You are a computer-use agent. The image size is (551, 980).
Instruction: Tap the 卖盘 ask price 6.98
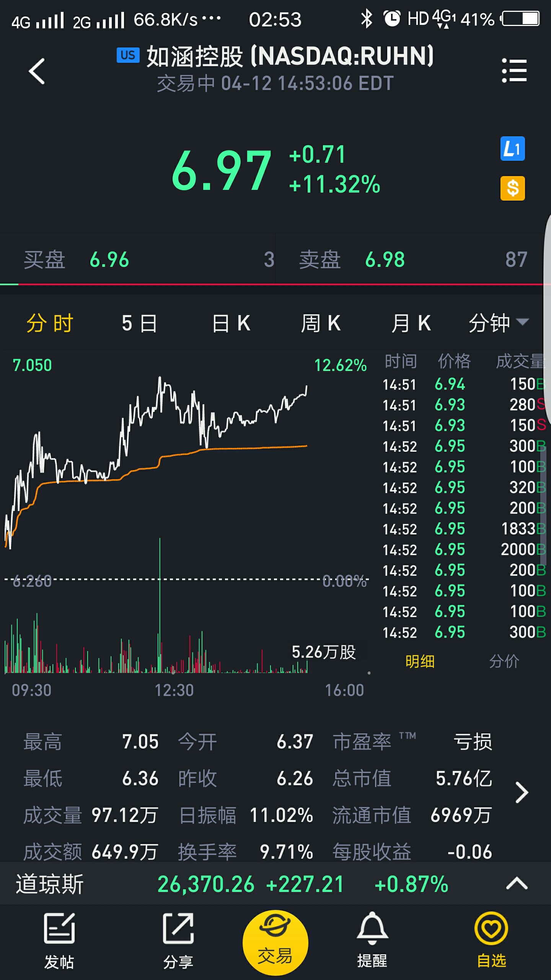(x=385, y=260)
